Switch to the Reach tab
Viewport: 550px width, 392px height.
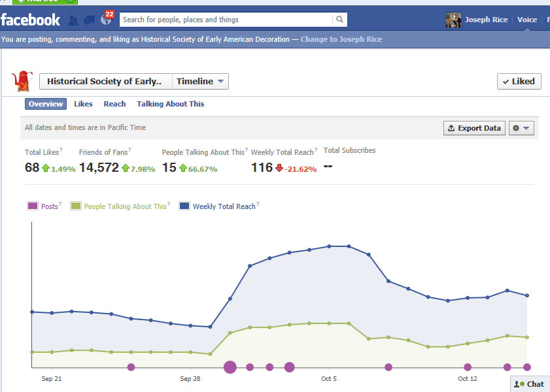point(114,104)
